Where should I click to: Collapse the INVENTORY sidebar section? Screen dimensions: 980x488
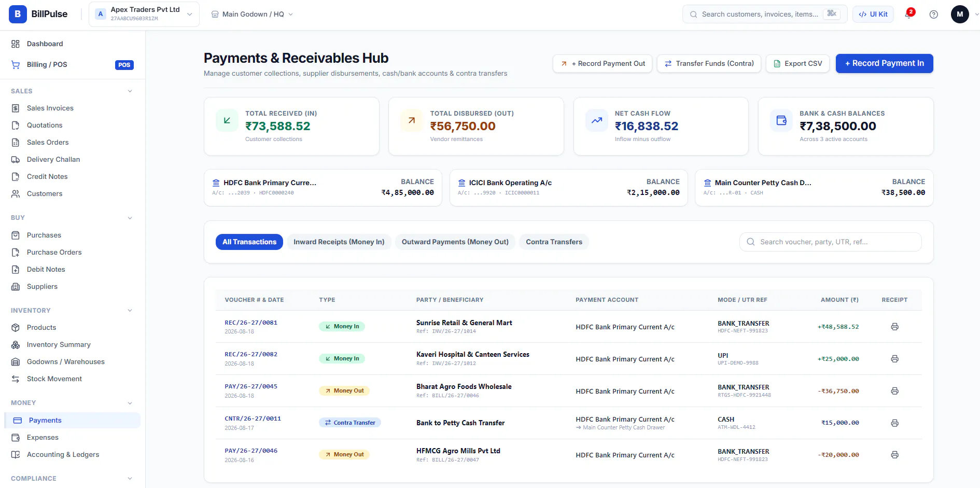point(130,311)
